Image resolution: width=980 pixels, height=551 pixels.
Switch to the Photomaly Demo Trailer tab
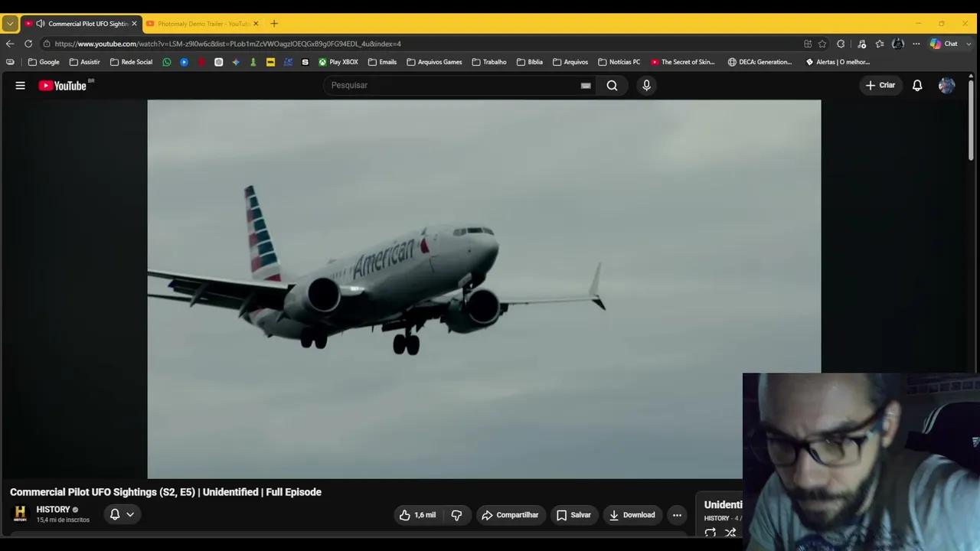203,24
